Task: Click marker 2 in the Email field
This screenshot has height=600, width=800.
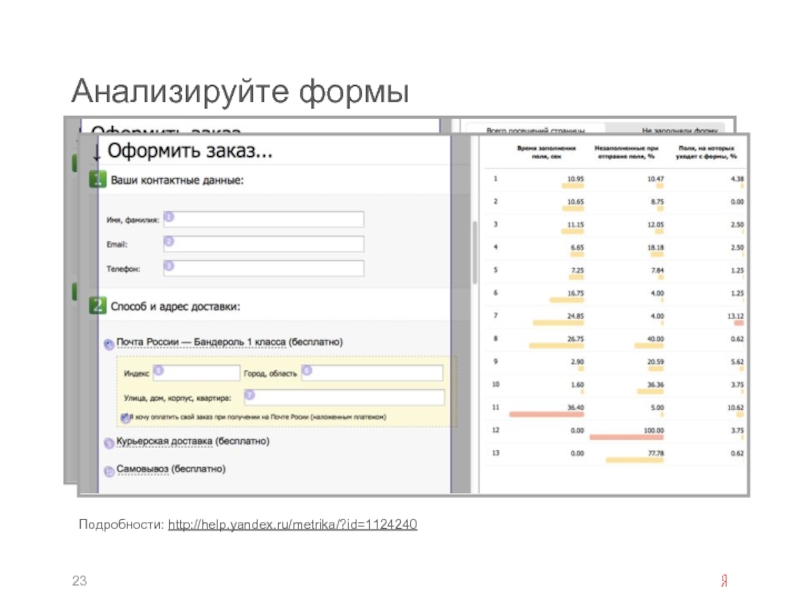Action: [169, 241]
